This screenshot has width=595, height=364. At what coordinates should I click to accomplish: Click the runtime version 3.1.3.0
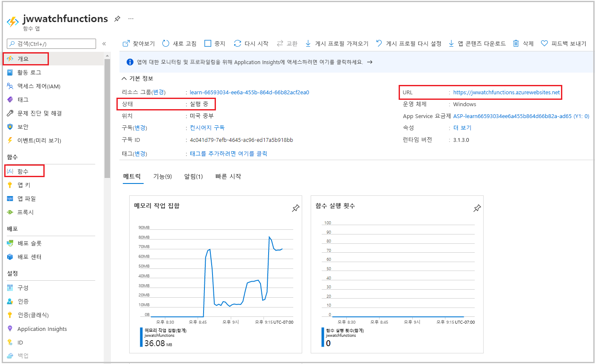pyautogui.click(x=461, y=140)
